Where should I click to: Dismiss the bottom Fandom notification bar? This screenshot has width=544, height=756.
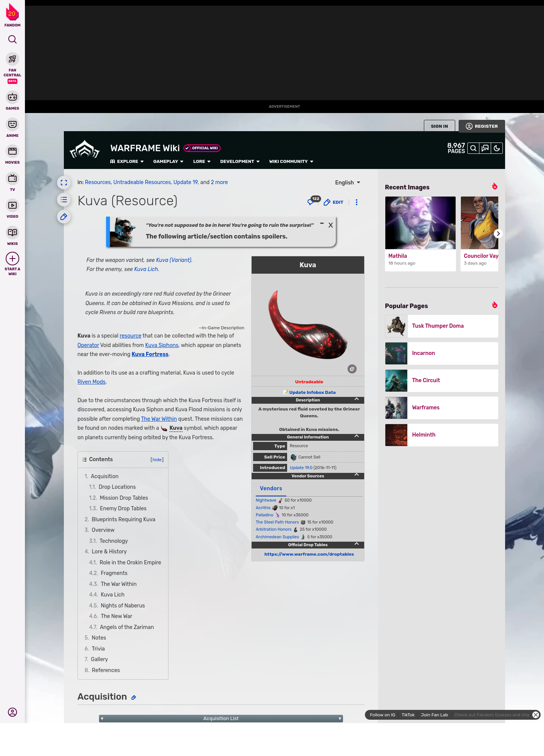point(536,715)
